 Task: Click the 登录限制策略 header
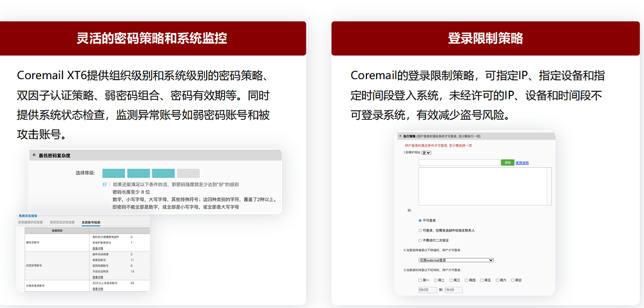[486, 38]
